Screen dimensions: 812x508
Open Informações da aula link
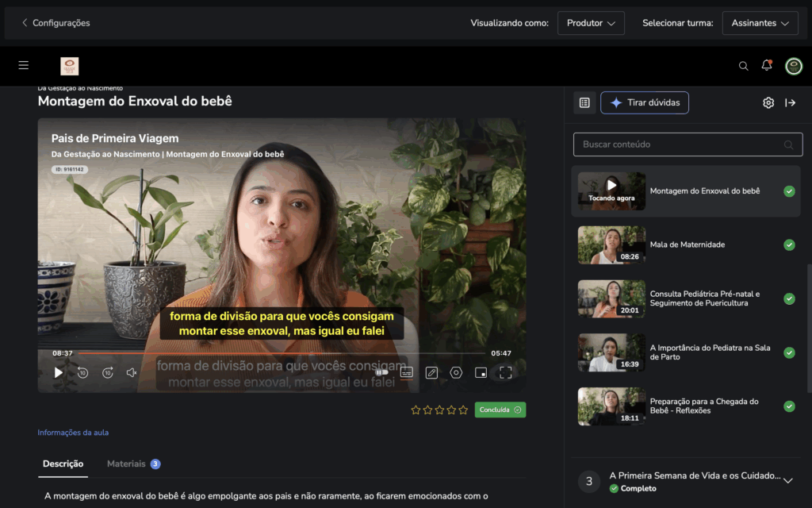coord(73,433)
